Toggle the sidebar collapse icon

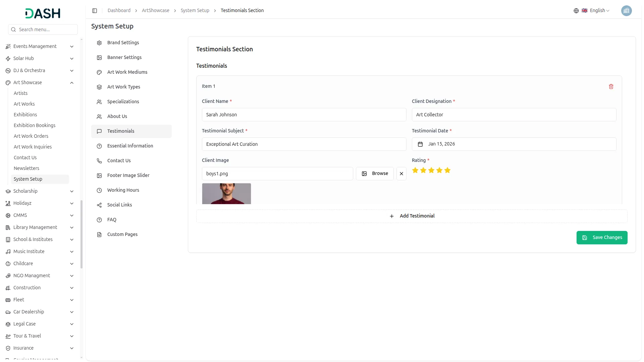[x=95, y=11]
